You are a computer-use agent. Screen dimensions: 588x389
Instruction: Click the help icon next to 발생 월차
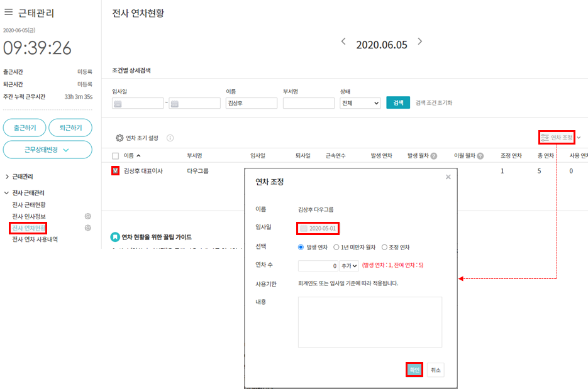[434, 156]
